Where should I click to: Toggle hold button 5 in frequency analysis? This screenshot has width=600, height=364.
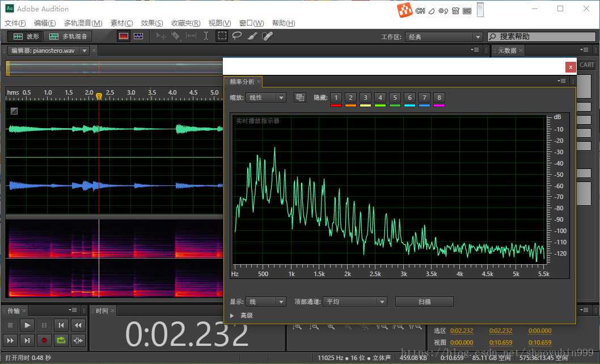(x=395, y=98)
